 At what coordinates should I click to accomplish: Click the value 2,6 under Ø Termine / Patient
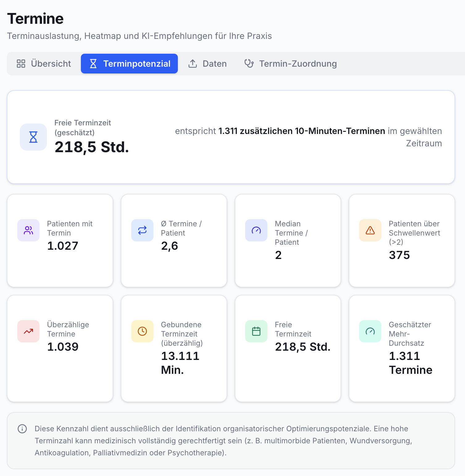[170, 246]
